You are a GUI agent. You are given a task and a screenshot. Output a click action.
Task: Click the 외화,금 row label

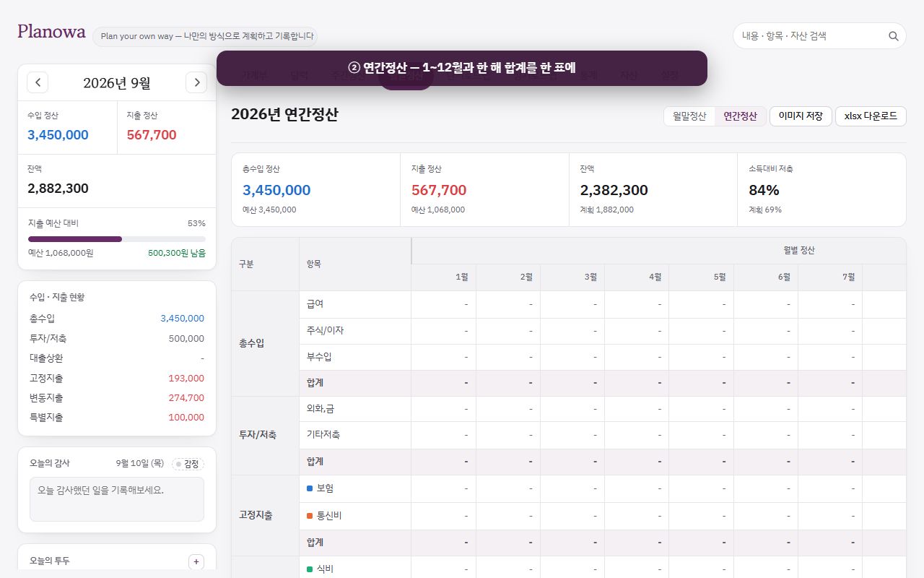pyautogui.click(x=321, y=409)
